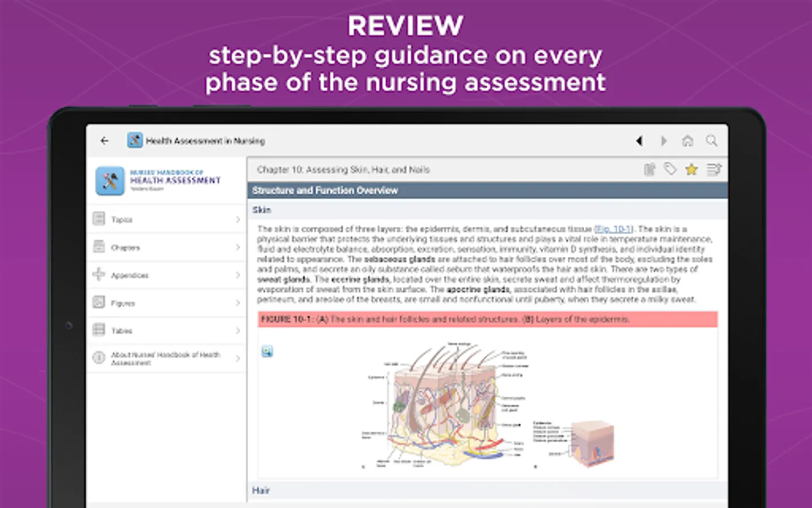Open Topics from the sidebar

click(x=167, y=219)
